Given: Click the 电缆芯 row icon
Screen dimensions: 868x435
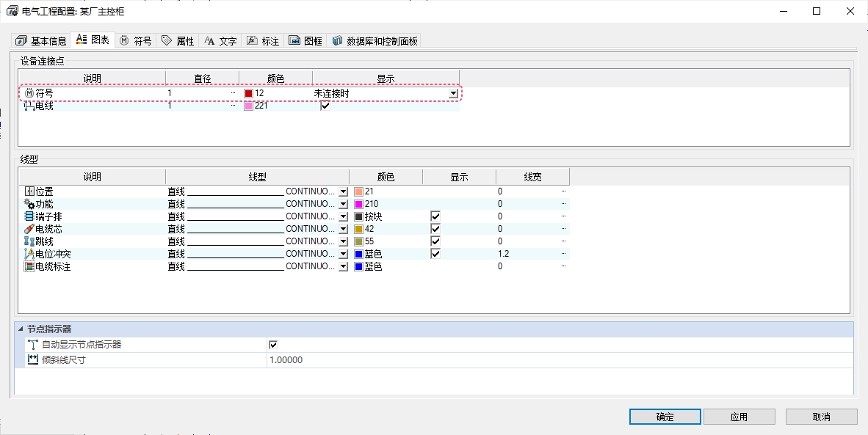Looking at the screenshot, I should (29, 229).
